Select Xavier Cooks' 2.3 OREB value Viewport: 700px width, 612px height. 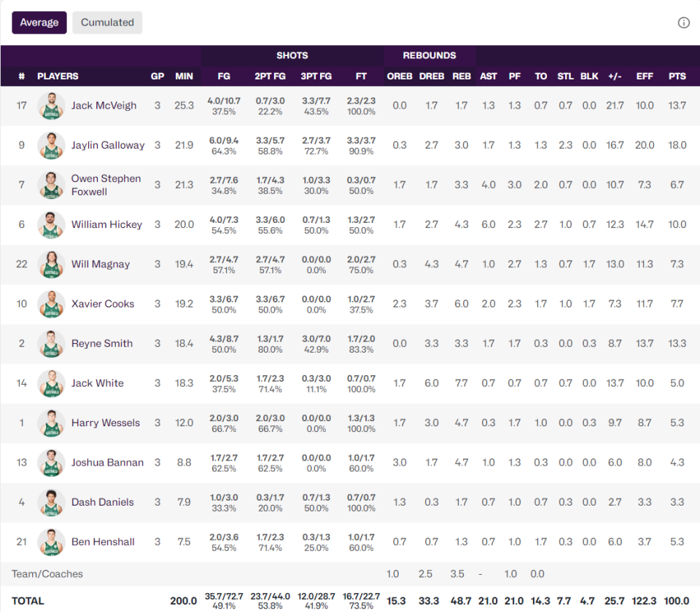(x=400, y=304)
